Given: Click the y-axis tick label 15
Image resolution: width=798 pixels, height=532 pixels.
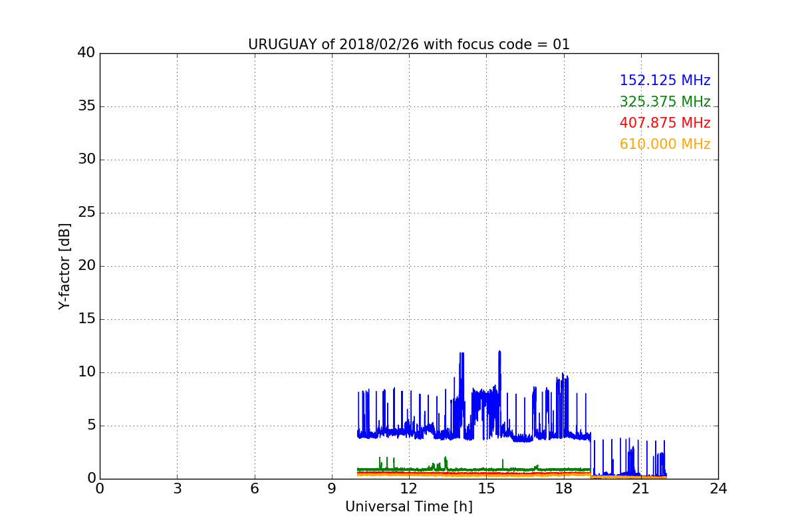Looking at the screenshot, I should coord(86,319).
